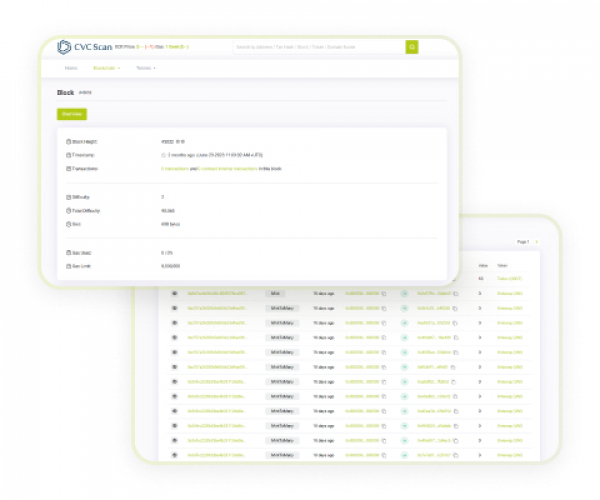Open the To address link in Mint row

(x=434, y=293)
